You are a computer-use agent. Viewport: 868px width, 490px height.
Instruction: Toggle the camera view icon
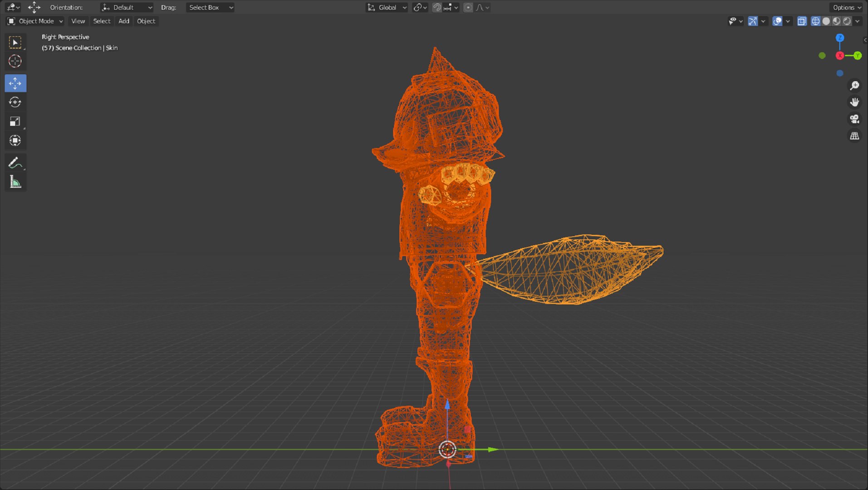coord(854,119)
